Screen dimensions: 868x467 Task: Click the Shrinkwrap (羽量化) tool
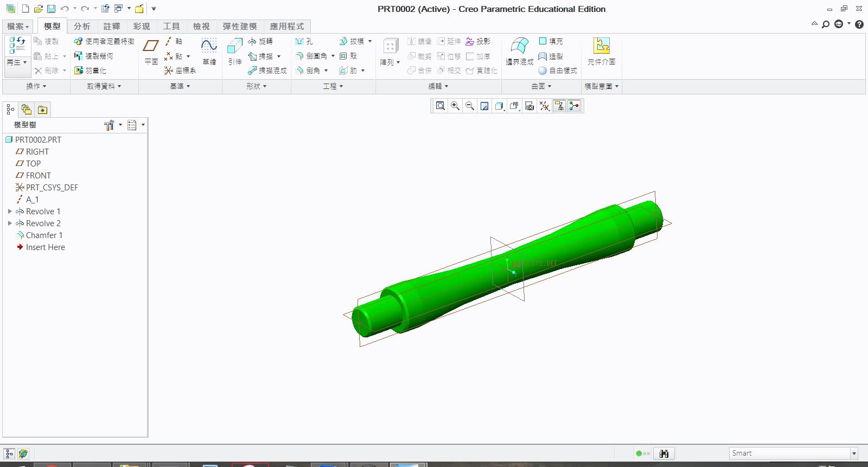tap(90, 71)
